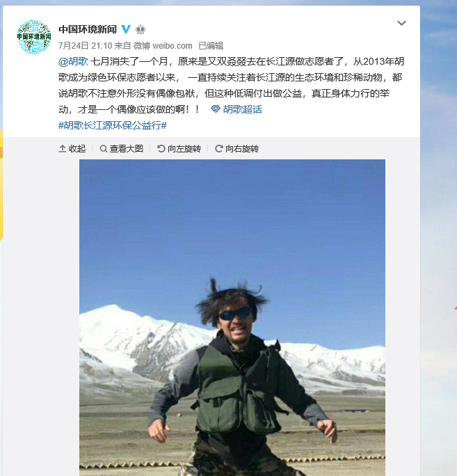The image size is (457, 476).
Task: Click the diamond super-topic icon
Action: (x=216, y=109)
